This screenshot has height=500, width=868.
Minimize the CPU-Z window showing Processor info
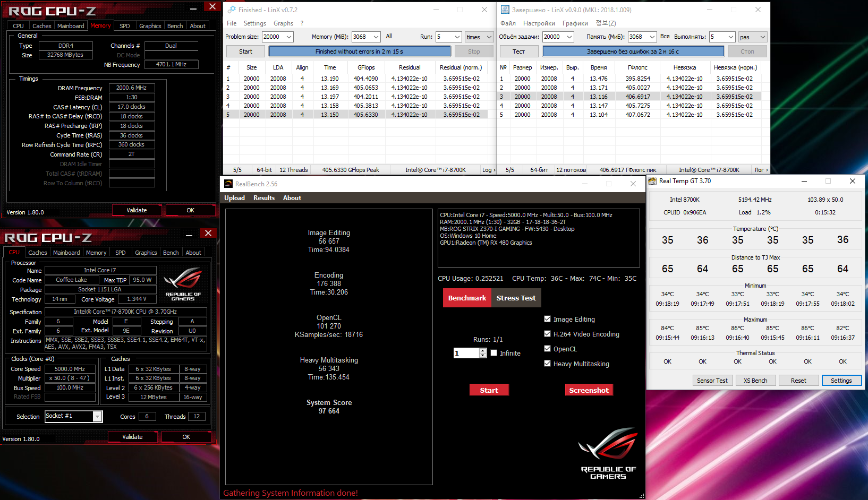pos(189,234)
